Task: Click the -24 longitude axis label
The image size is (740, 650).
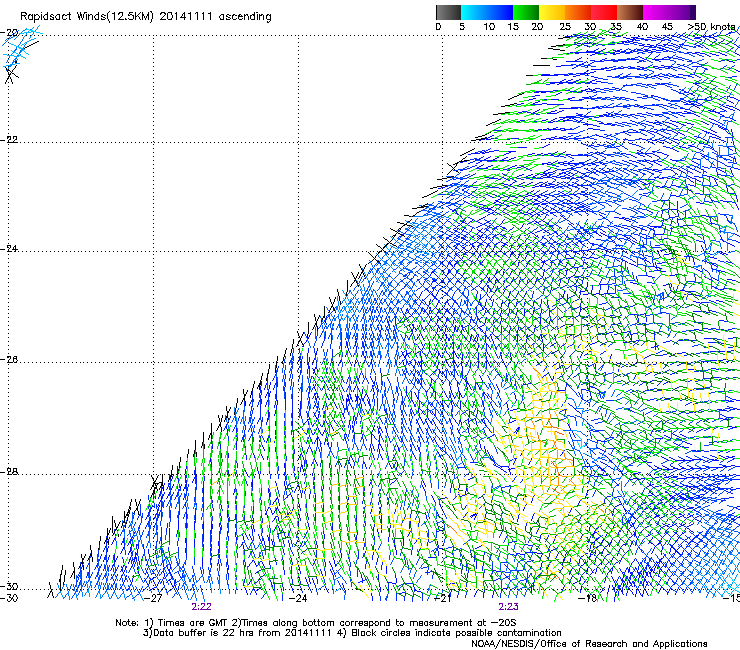Action: (x=298, y=599)
